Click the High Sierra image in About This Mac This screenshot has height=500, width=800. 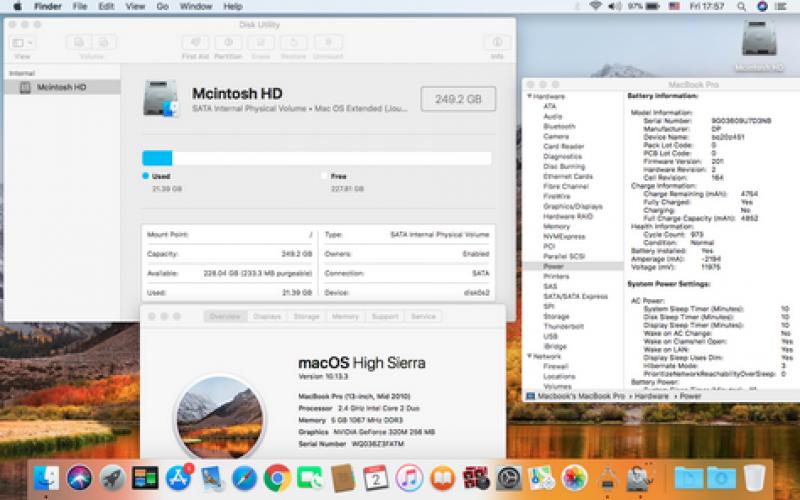pos(220,417)
